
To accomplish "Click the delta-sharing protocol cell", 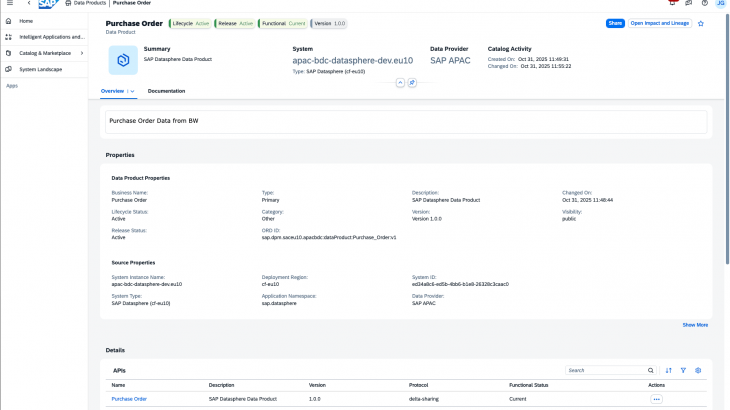I will [x=424, y=399].
